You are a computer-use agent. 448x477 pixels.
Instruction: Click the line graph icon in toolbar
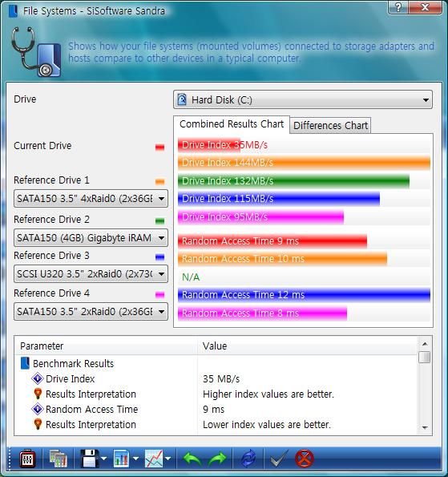pyautogui.click(x=154, y=459)
